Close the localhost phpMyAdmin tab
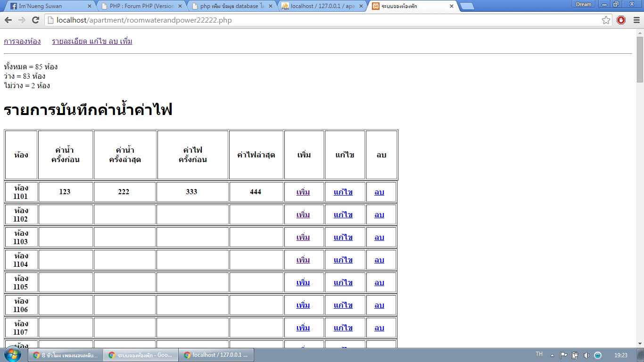This screenshot has width=644, height=362. pos(361,6)
